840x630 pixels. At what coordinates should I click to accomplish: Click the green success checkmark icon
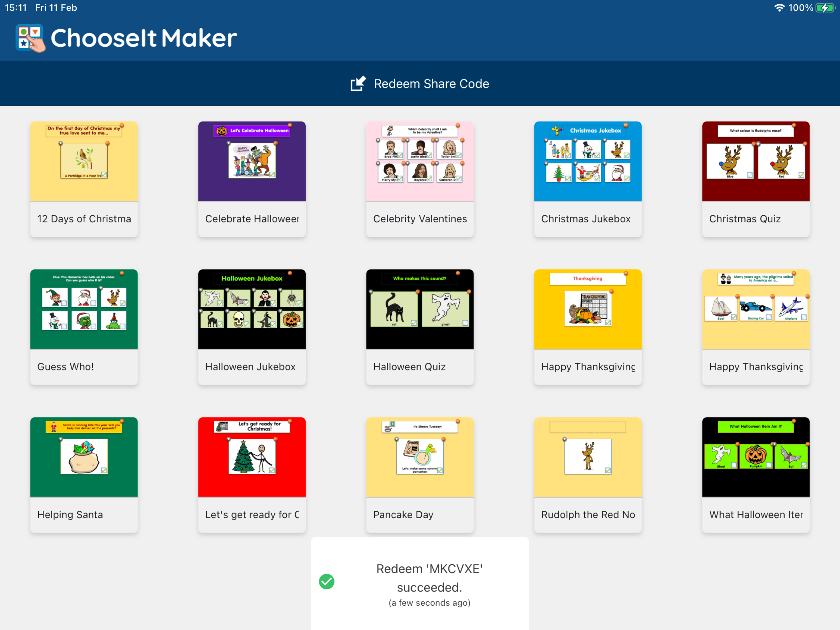[x=327, y=581]
